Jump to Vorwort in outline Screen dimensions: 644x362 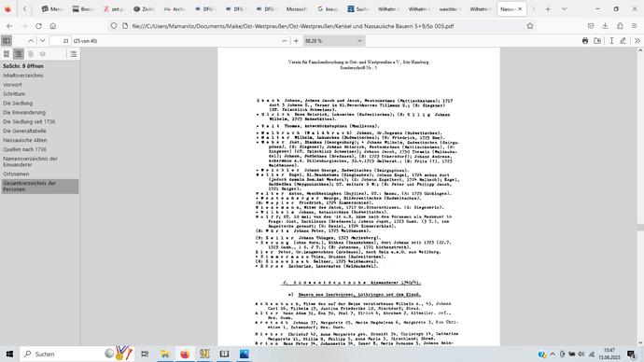pyautogui.click(x=13, y=85)
